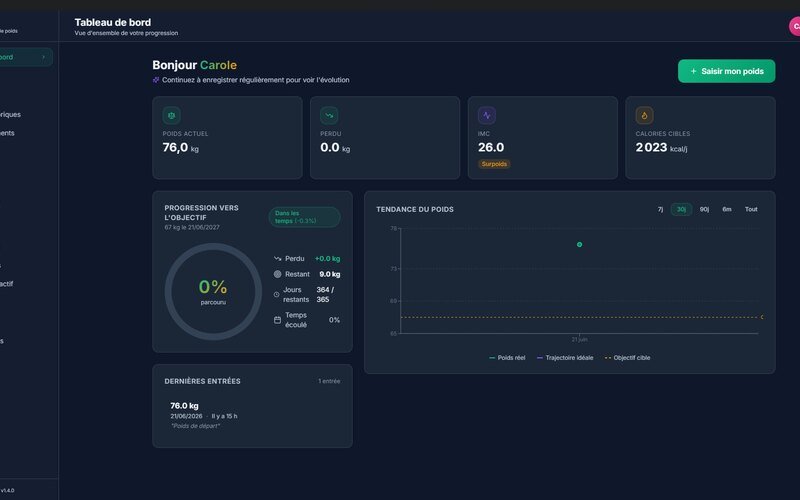This screenshot has height=500, width=800.
Task: Click the "67 kg le 21/06/2027" goal text
Action: (x=192, y=228)
